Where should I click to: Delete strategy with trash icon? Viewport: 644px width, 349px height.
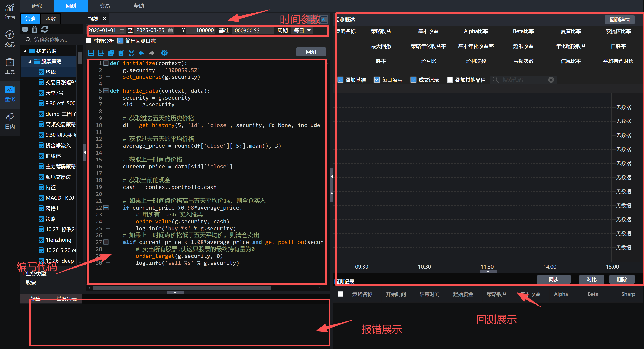(x=34, y=29)
